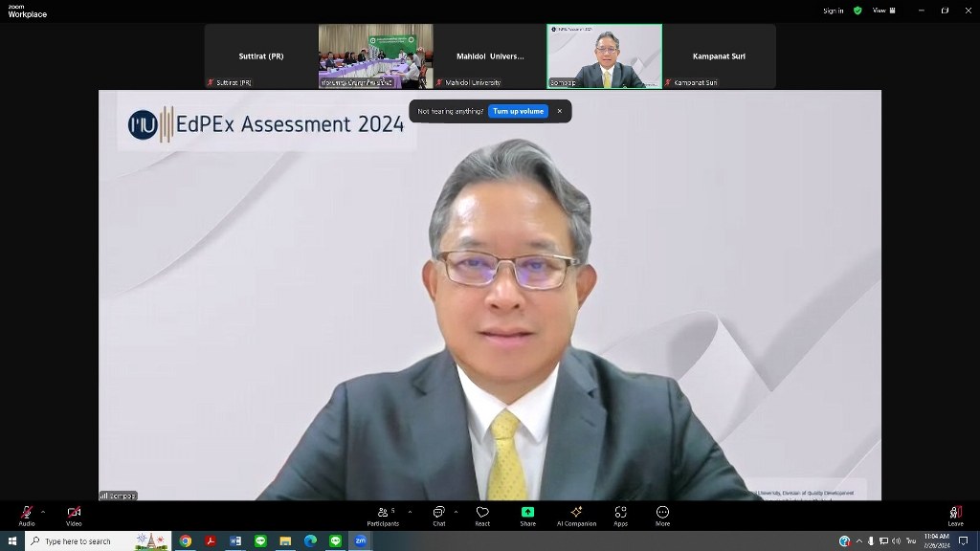Expand the caret beside Participants
This screenshot has height=551, width=980.
pos(410,513)
